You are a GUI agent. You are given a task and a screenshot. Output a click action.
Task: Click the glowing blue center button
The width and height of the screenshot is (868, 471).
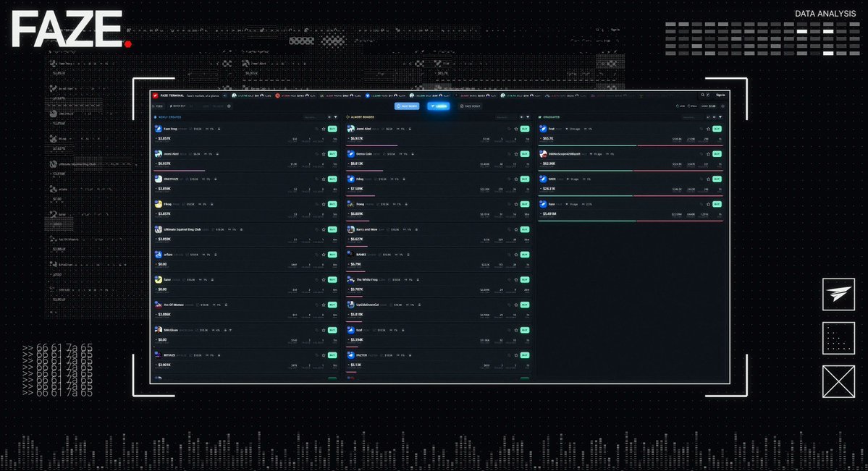(439, 106)
